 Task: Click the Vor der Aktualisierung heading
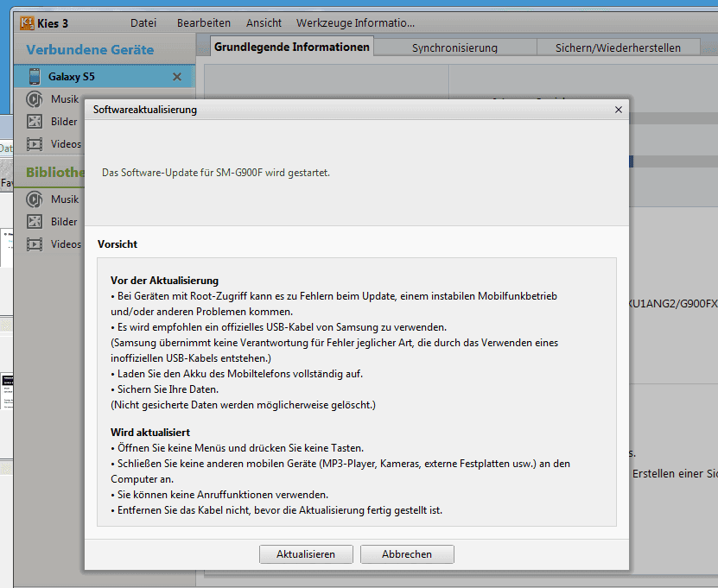pyautogui.click(x=164, y=281)
